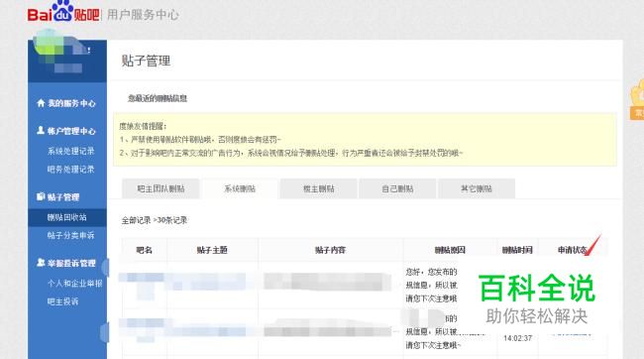
Task: Click the 帐户管理中心 user icon
Action: click(41, 130)
